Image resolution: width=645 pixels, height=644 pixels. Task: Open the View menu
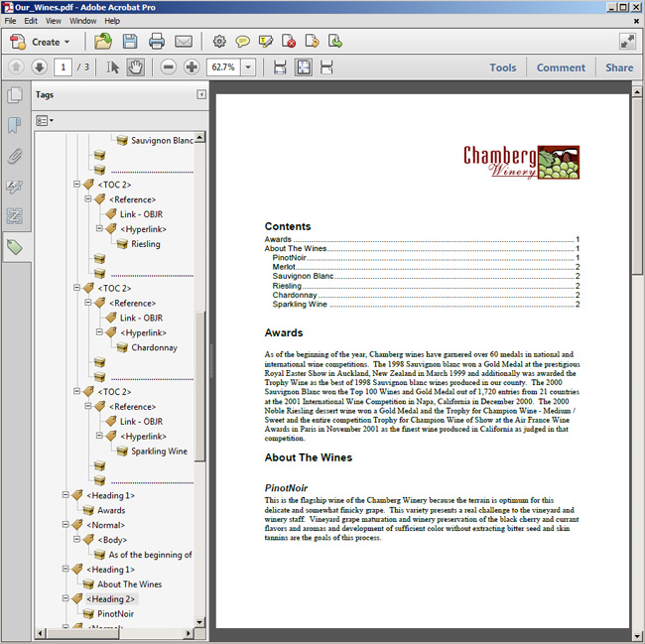pos(53,20)
